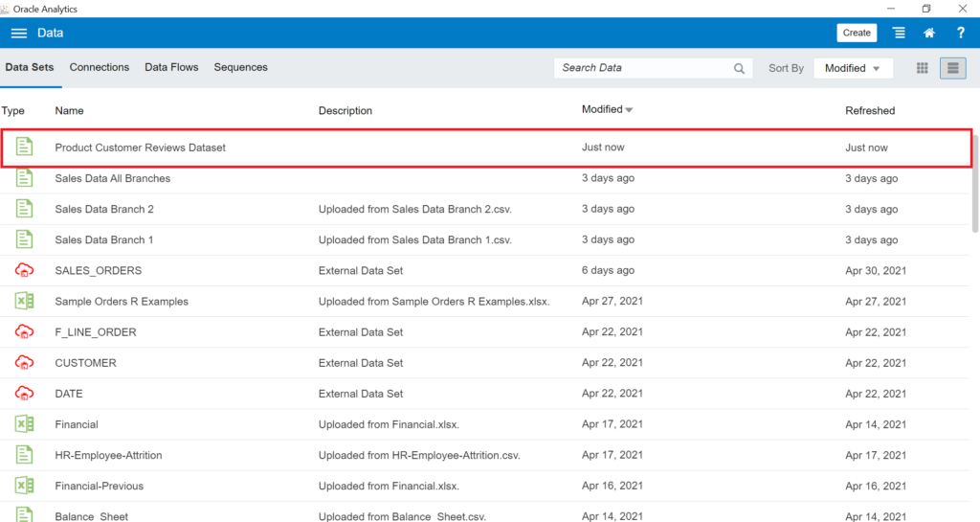Image resolution: width=980 pixels, height=522 pixels.
Task: Click the F_LINE_ORDER cloud database icon
Action: [x=24, y=331]
